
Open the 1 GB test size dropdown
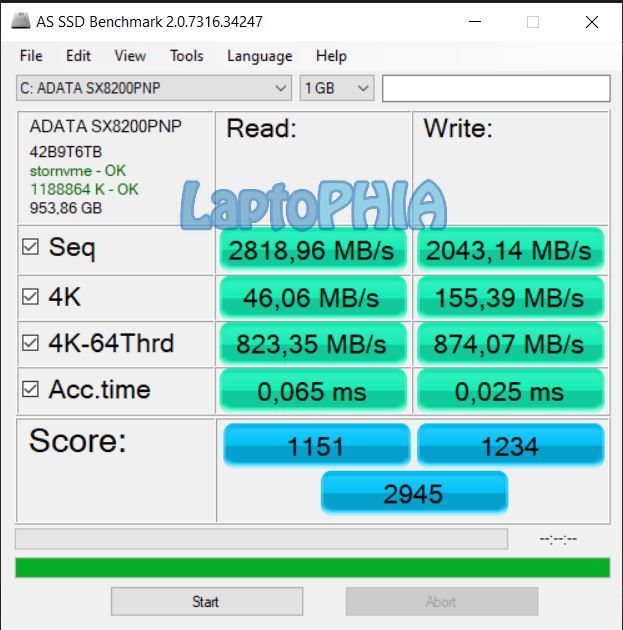pos(337,88)
